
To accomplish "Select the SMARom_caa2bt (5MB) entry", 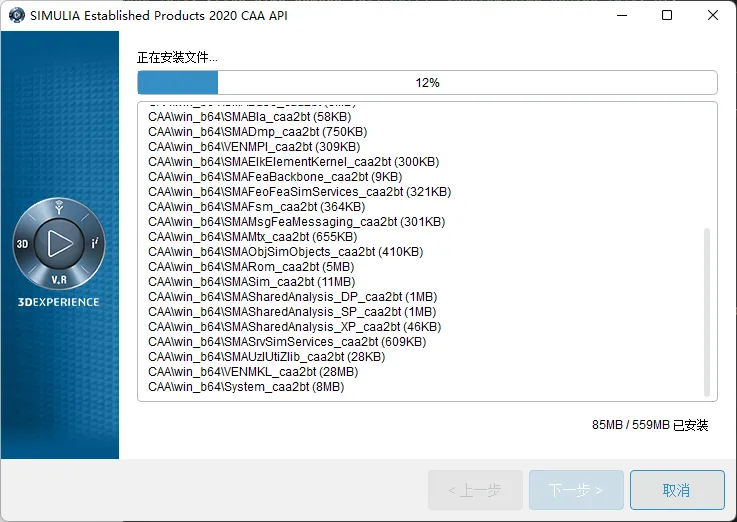I will 251,267.
